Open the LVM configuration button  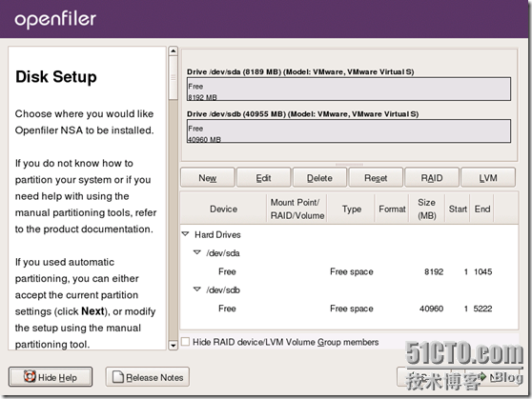pos(488,178)
